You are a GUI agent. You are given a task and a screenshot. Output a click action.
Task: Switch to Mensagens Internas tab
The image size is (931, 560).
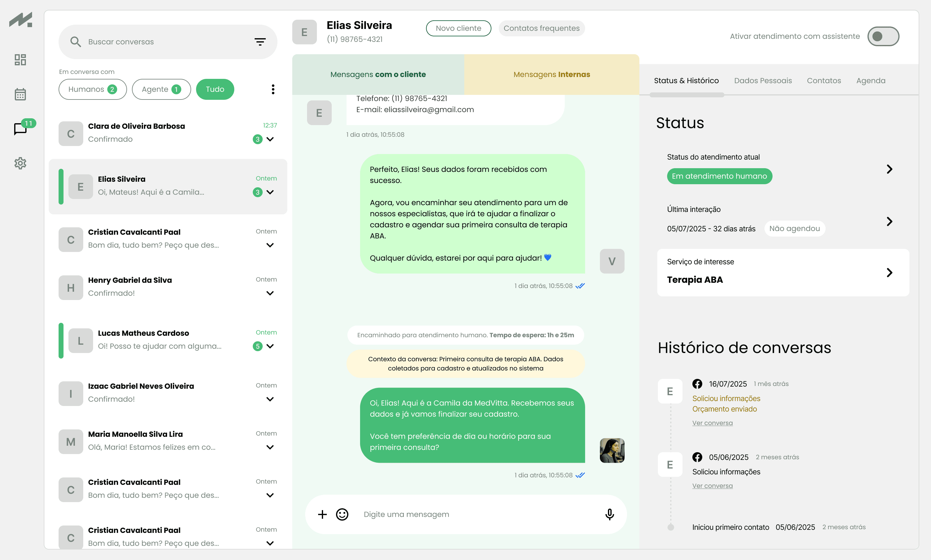[x=551, y=74]
